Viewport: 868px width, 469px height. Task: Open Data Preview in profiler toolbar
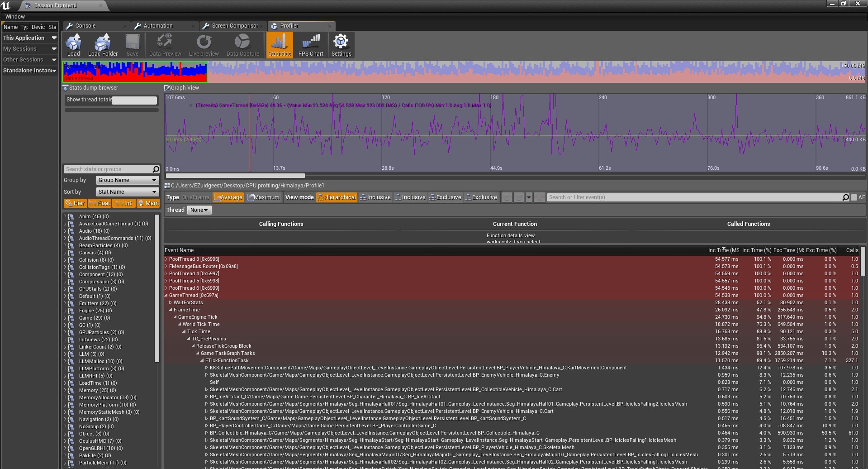point(165,45)
